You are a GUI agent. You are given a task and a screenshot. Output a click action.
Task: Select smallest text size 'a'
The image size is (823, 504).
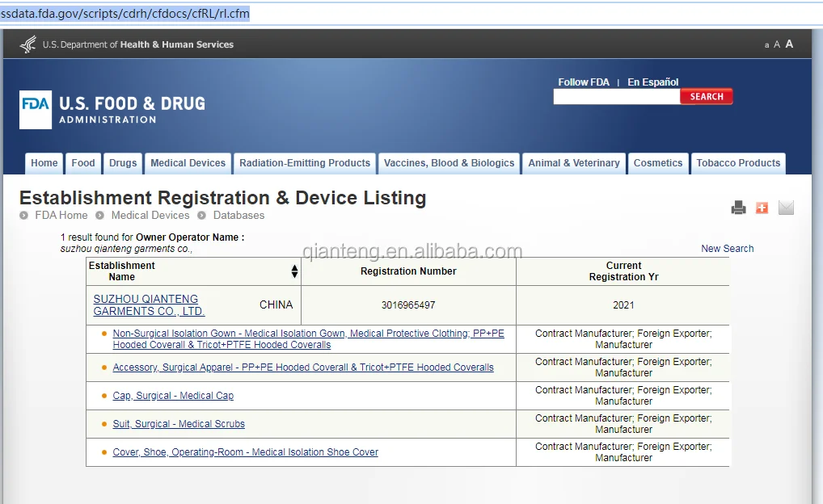pos(767,45)
